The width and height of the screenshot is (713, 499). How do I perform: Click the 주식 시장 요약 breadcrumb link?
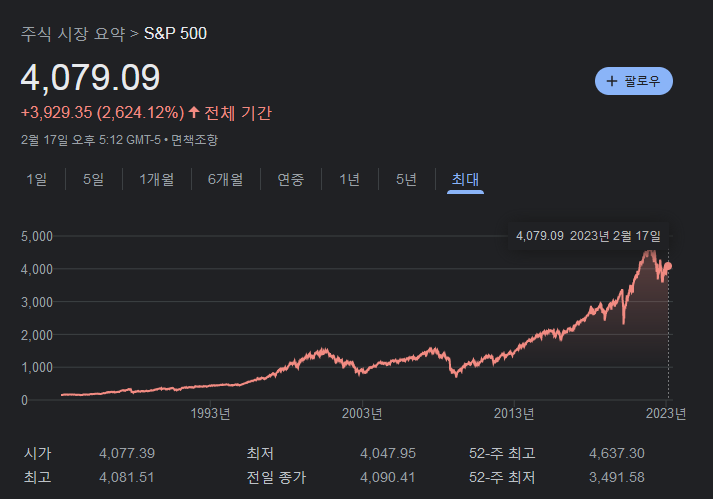coord(73,34)
